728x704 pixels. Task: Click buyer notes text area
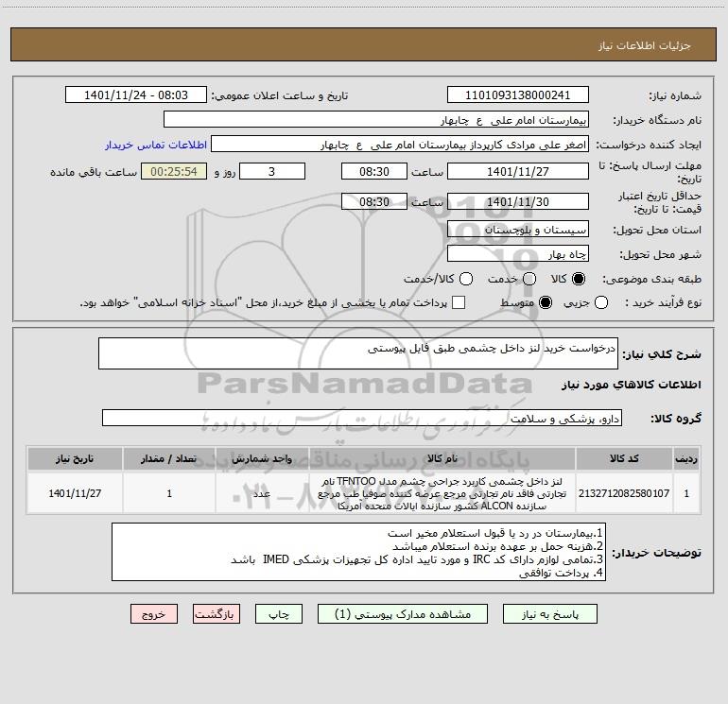point(358,552)
